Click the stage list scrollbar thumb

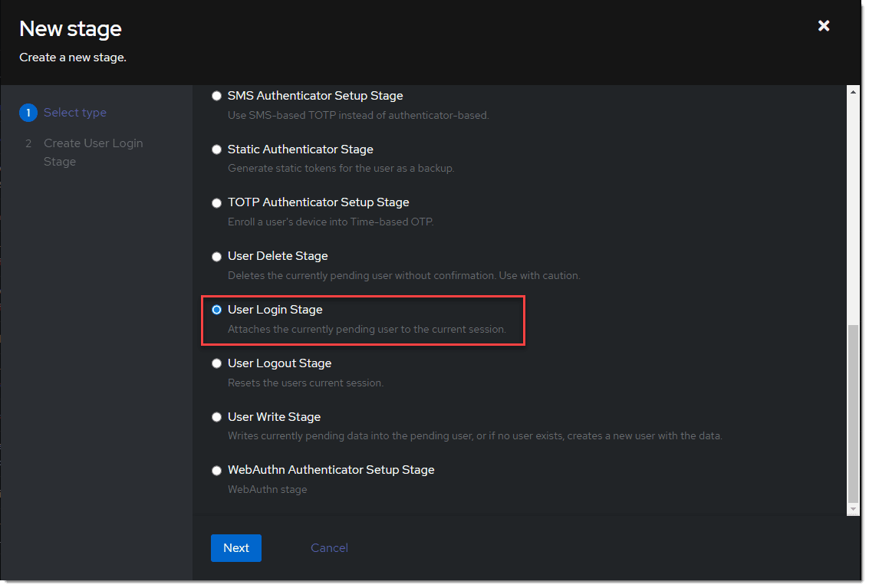(x=853, y=414)
